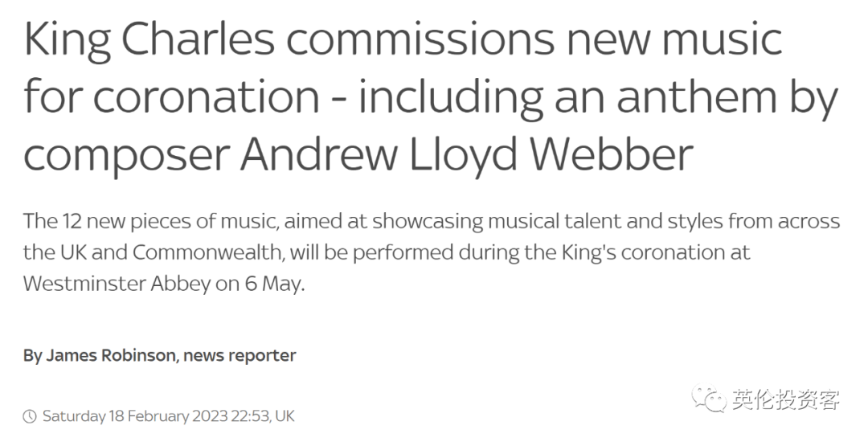Click the news reporter label in byline

[240, 355]
